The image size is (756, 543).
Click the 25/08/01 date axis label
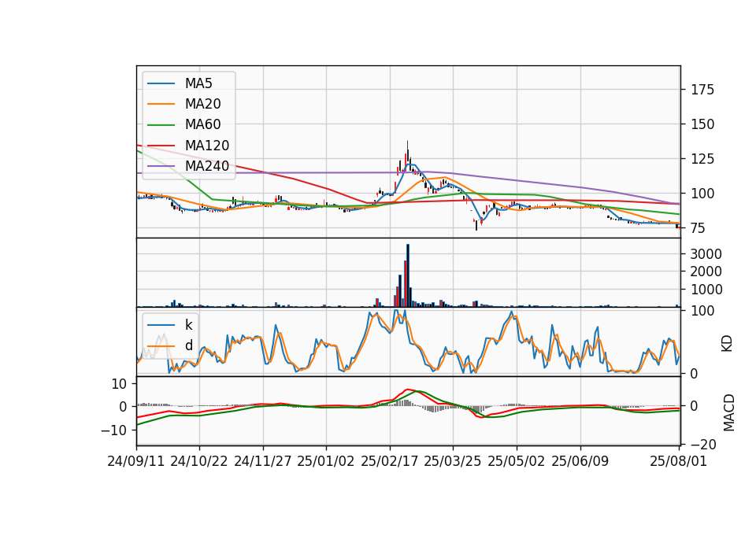coord(678,462)
